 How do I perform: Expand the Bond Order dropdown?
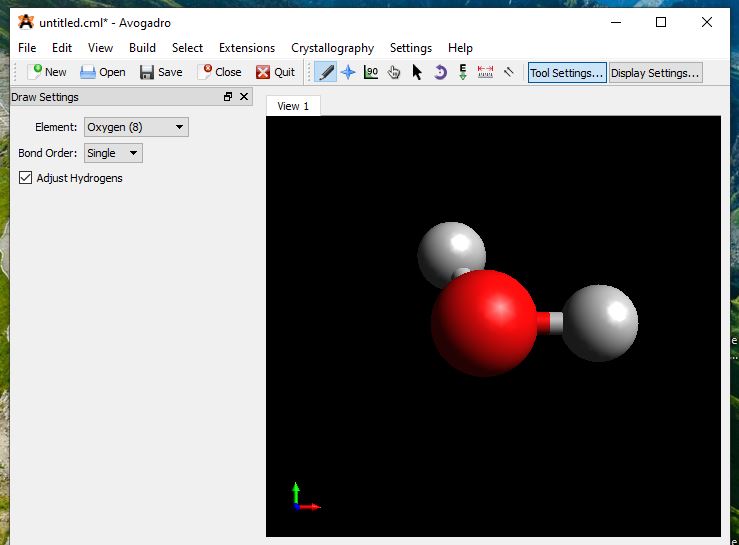(113, 153)
